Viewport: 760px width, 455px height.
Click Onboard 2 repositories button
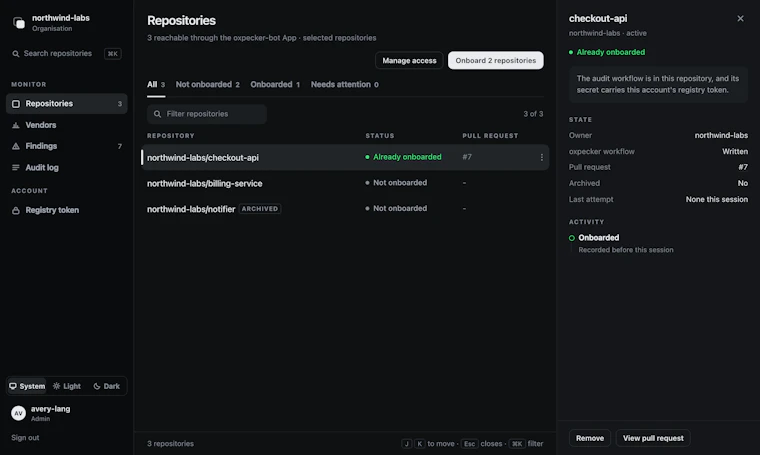pyautogui.click(x=495, y=61)
